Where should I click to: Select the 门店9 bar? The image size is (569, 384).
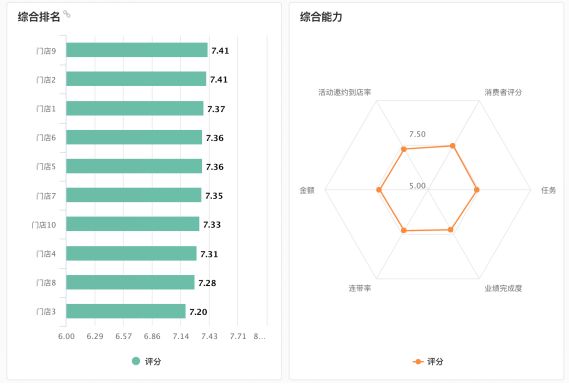tap(137, 50)
